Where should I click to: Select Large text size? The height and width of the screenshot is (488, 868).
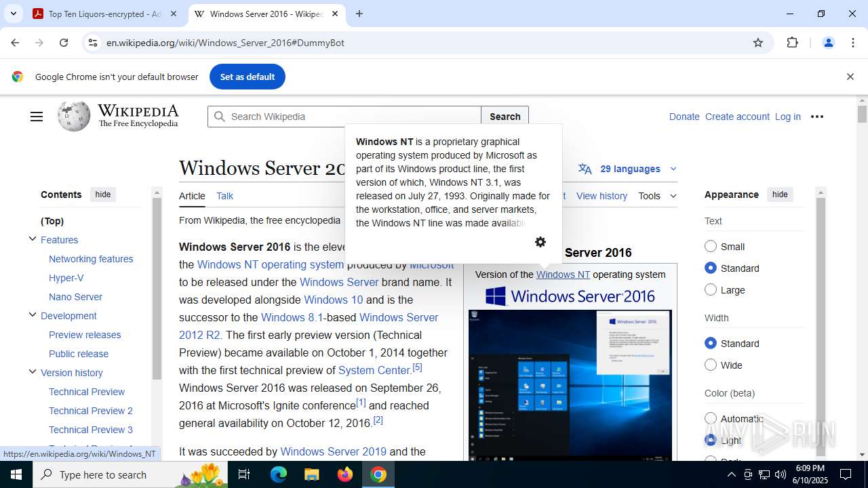coord(711,289)
